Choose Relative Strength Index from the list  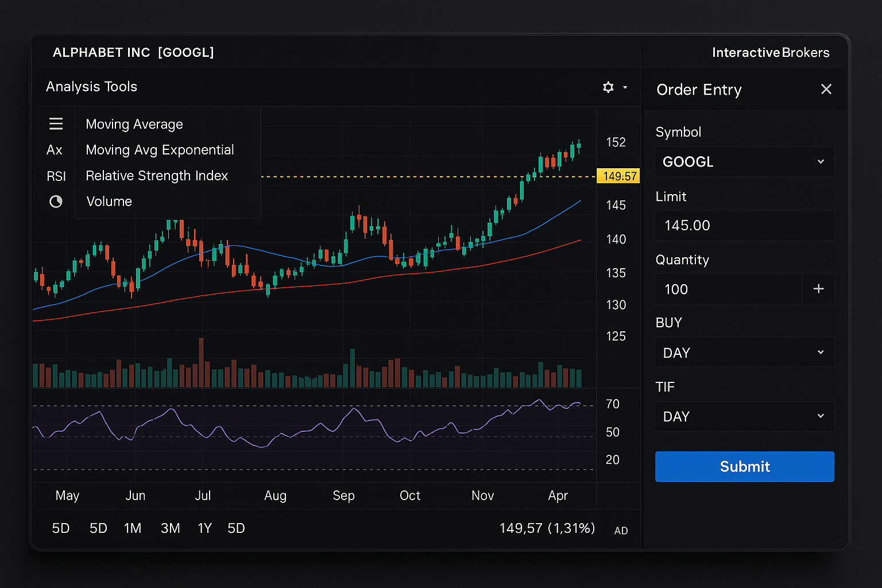click(157, 176)
